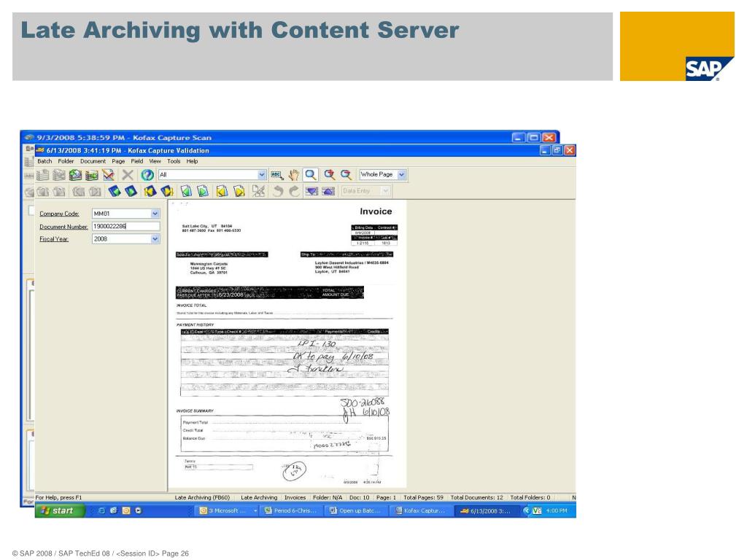Open the Field menu

click(x=137, y=161)
